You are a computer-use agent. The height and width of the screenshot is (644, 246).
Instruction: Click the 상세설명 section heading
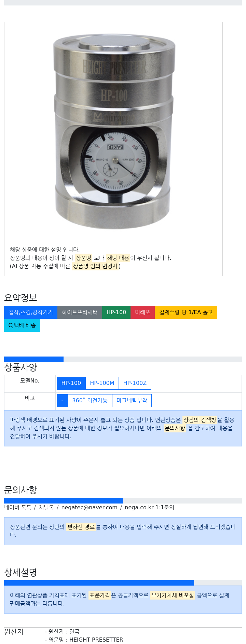coord(20,573)
